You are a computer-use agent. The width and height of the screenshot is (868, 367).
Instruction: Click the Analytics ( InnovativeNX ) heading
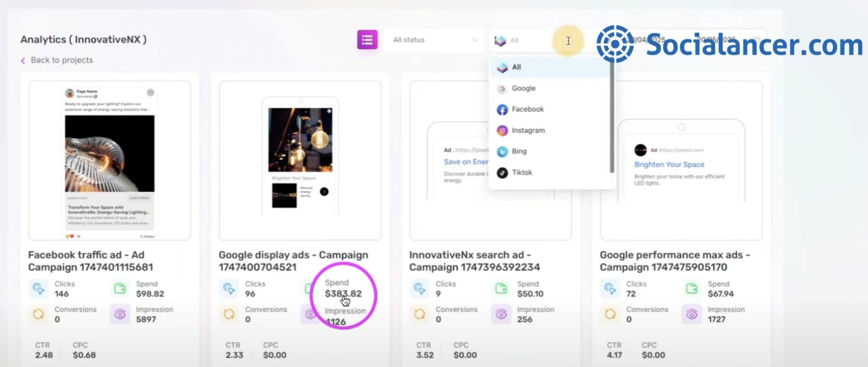pyautogui.click(x=83, y=40)
